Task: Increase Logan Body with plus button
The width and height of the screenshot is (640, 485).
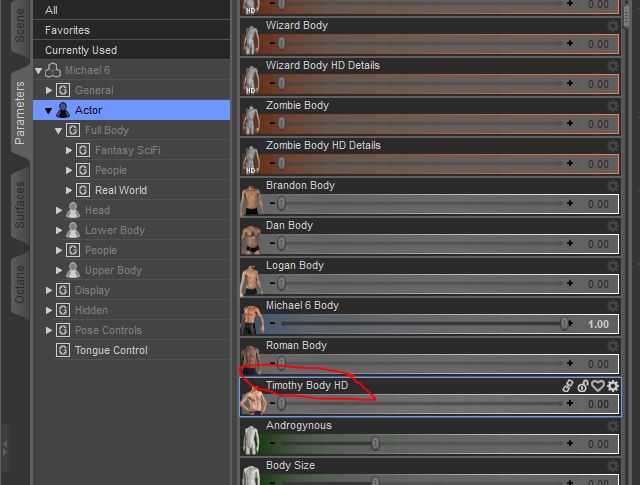Action: pyautogui.click(x=570, y=283)
